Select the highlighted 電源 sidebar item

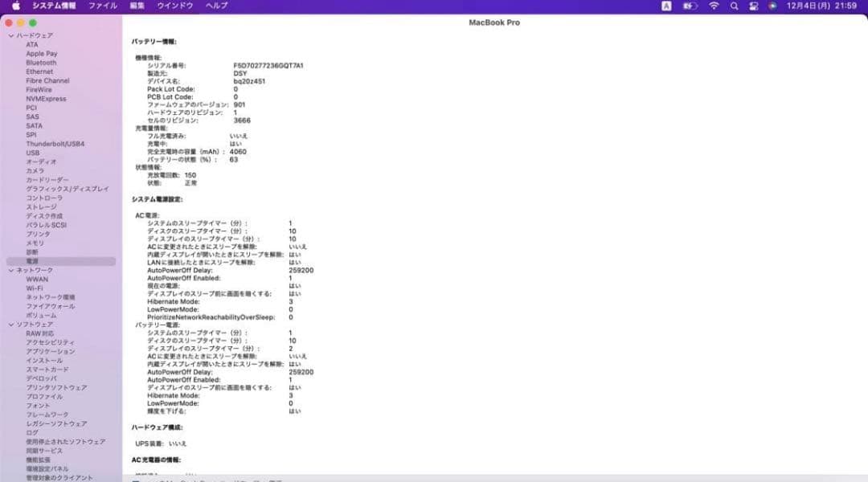[x=61, y=261]
